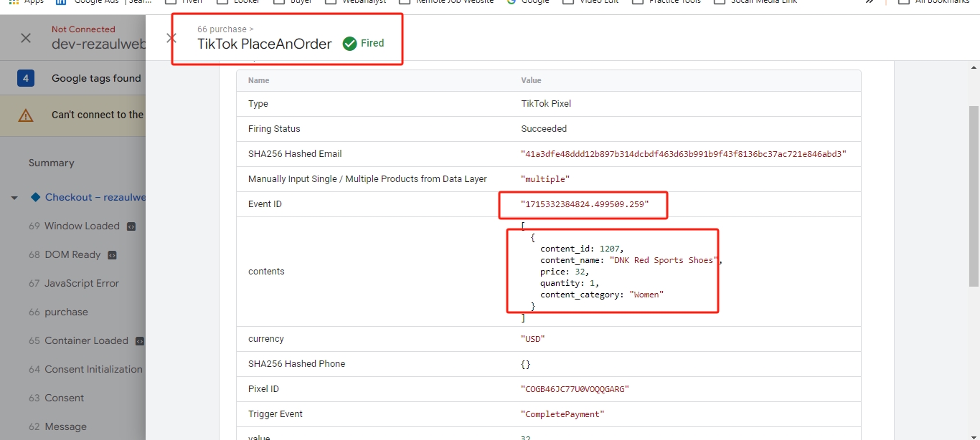Select event 62 Message
The width and height of the screenshot is (980, 440).
(x=57, y=426)
